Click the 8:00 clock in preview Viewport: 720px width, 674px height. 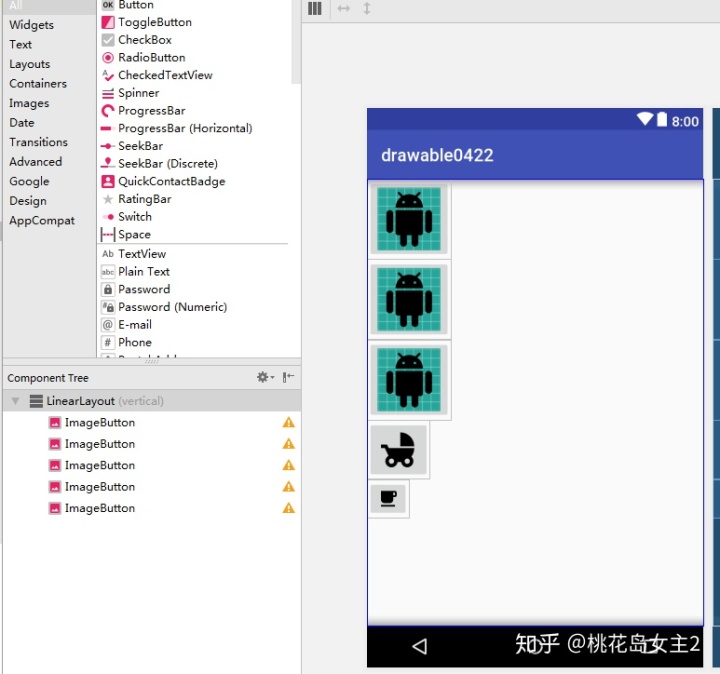[x=685, y=121]
